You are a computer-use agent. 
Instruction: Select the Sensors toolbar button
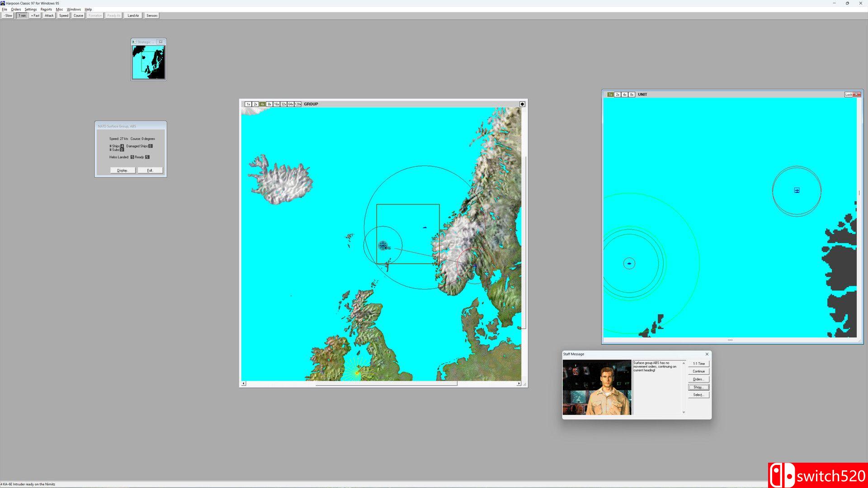[151, 15]
